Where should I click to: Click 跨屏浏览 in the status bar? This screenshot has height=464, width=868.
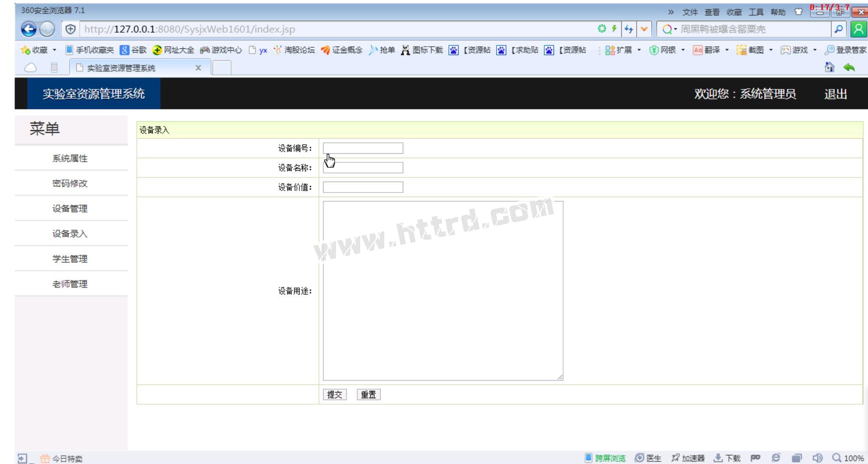605,458
